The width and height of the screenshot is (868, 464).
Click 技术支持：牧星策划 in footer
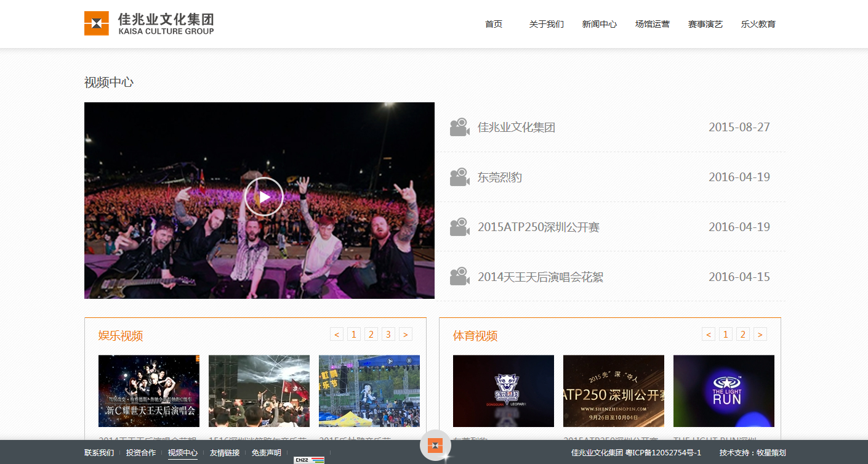pos(753,453)
